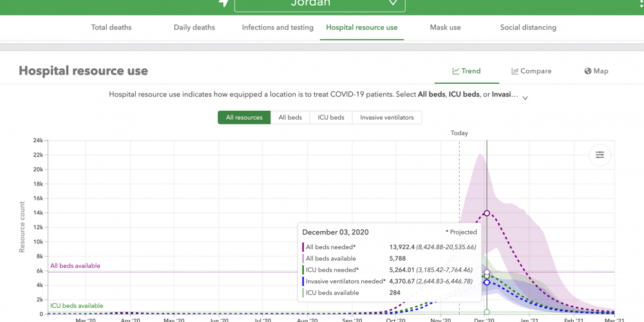The image size is (644, 322).
Task: Click the invasive ventilators blue marker
Action: 487,282
